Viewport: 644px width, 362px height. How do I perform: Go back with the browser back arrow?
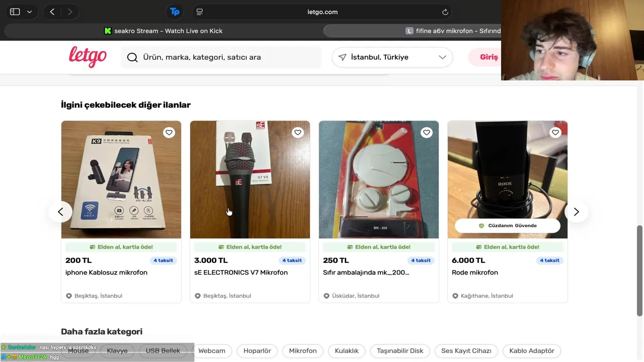click(x=52, y=12)
